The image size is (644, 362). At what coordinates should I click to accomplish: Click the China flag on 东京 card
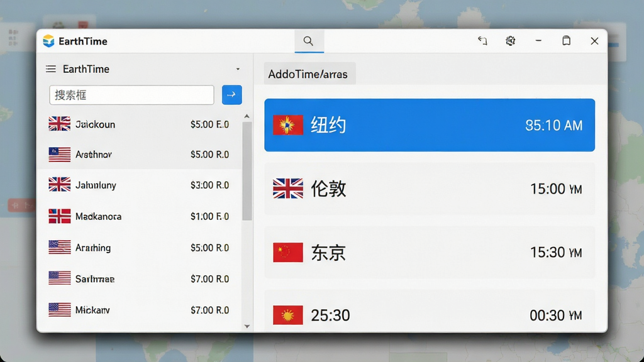(x=288, y=252)
